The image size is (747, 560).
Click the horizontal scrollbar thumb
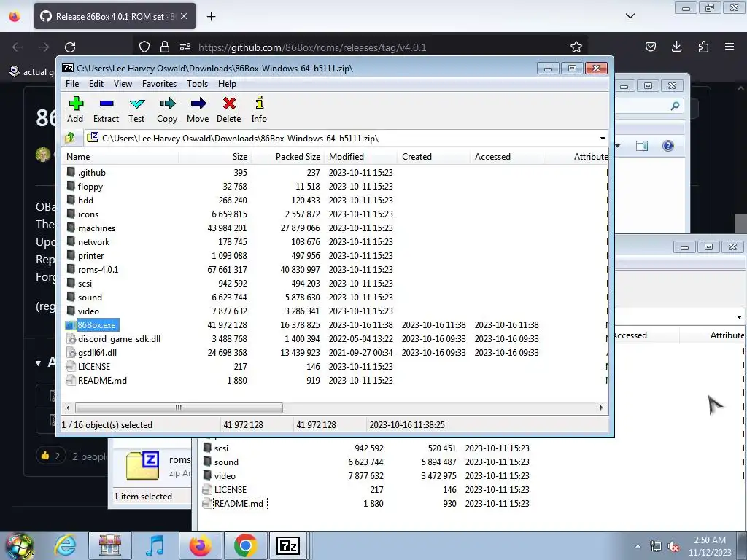click(179, 408)
